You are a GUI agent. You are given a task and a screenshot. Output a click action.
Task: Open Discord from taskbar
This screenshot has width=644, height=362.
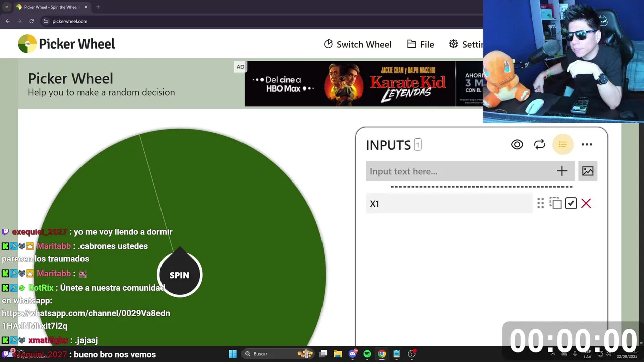(353, 354)
